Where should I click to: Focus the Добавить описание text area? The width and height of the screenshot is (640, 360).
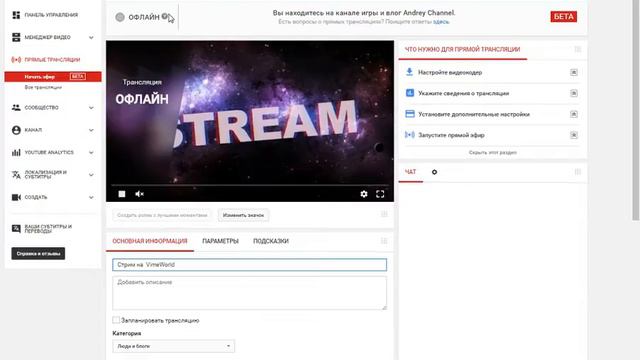[249, 293]
